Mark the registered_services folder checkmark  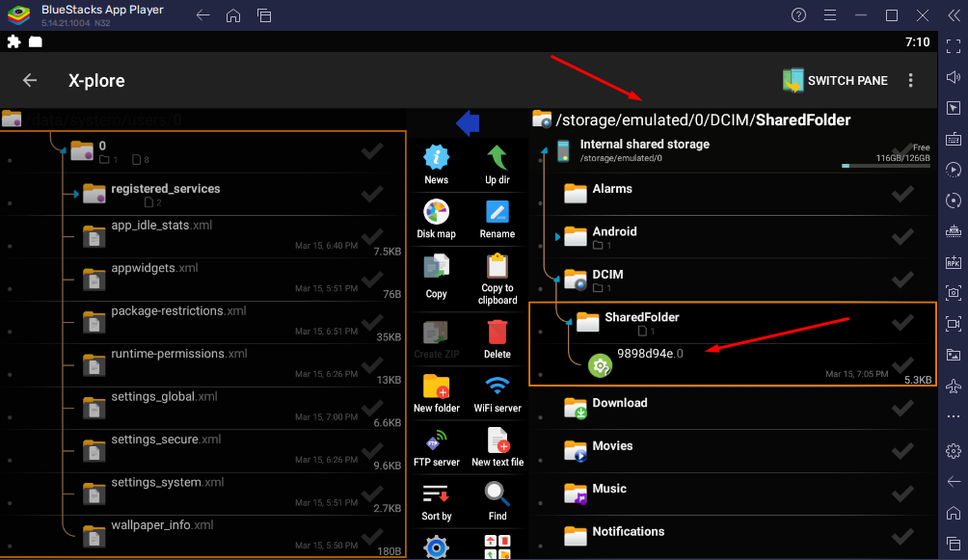371,194
